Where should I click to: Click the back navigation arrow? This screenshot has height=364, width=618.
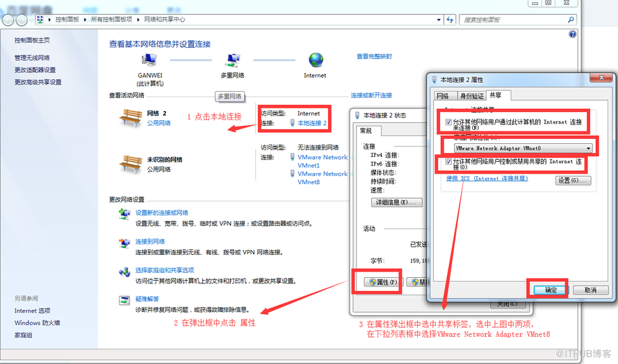8,19
